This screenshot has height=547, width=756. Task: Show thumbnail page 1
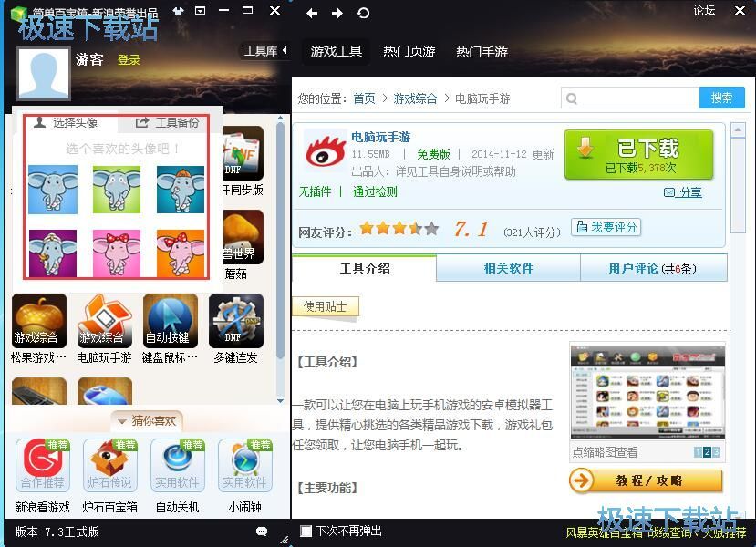tap(698, 452)
